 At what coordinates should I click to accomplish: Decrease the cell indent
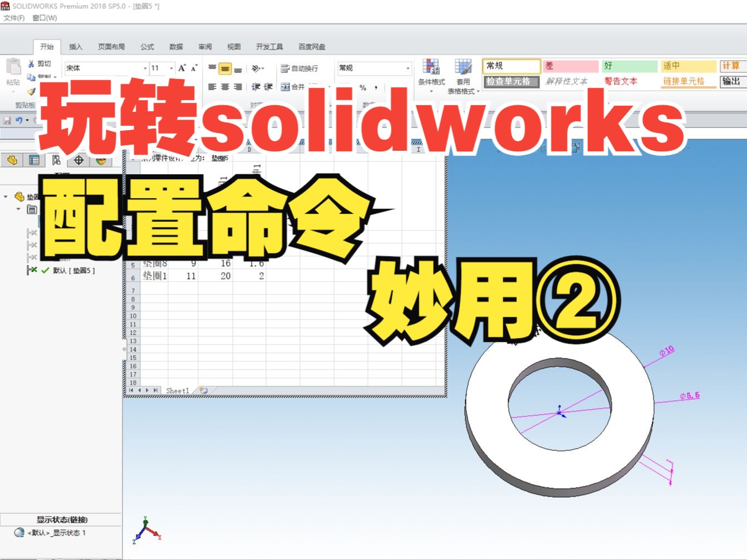pos(255,87)
